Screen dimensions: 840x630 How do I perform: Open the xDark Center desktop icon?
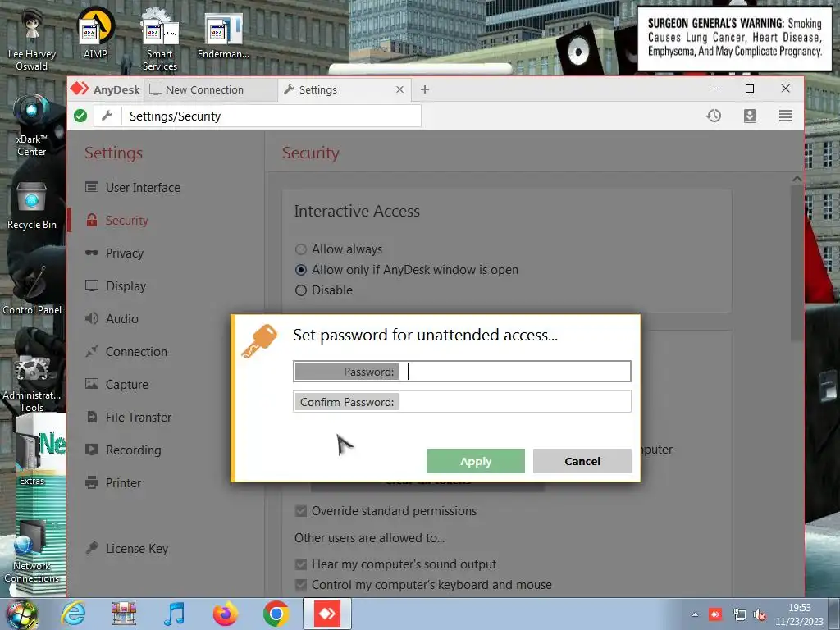pos(32,125)
